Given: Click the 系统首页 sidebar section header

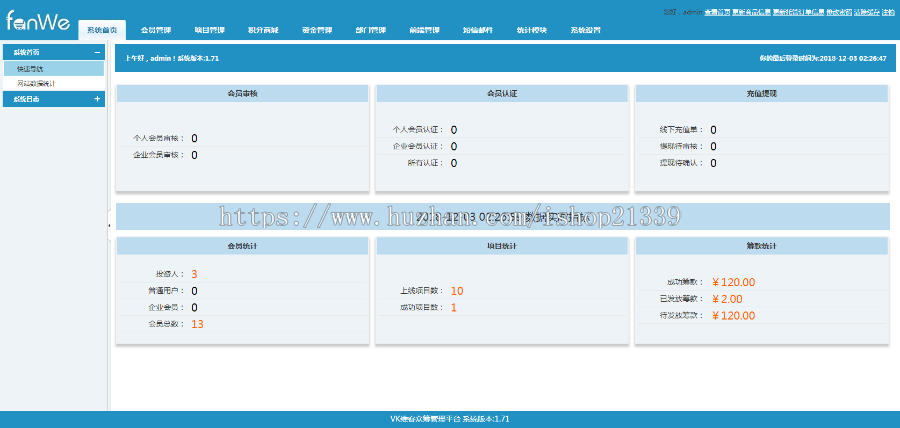Looking at the screenshot, I should point(53,52).
